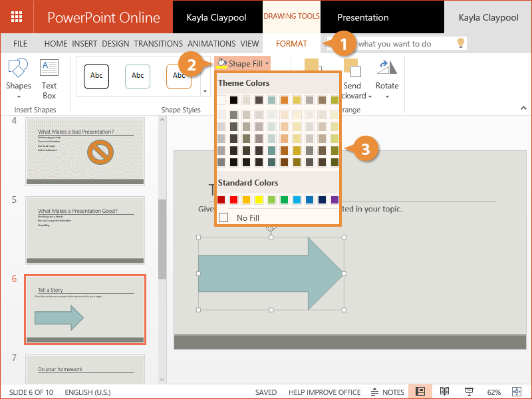Select the purple standard color swatch
Viewport: 532px width, 399px height.
coord(334,199)
